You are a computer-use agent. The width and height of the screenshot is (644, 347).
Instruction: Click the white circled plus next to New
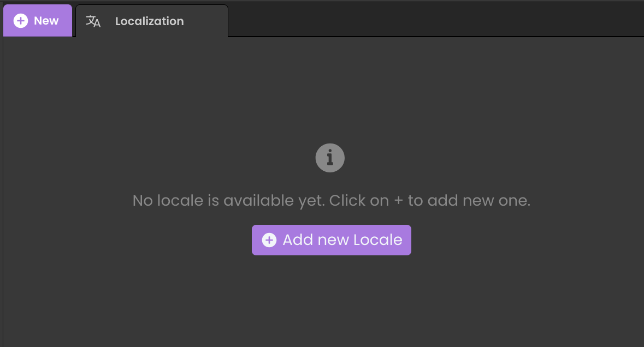coord(21,21)
